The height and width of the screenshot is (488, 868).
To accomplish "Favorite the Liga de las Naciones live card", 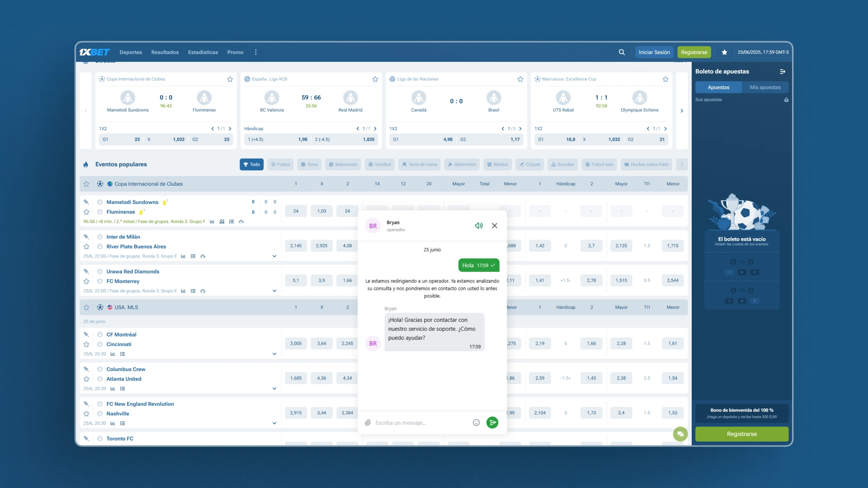I will (x=520, y=79).
